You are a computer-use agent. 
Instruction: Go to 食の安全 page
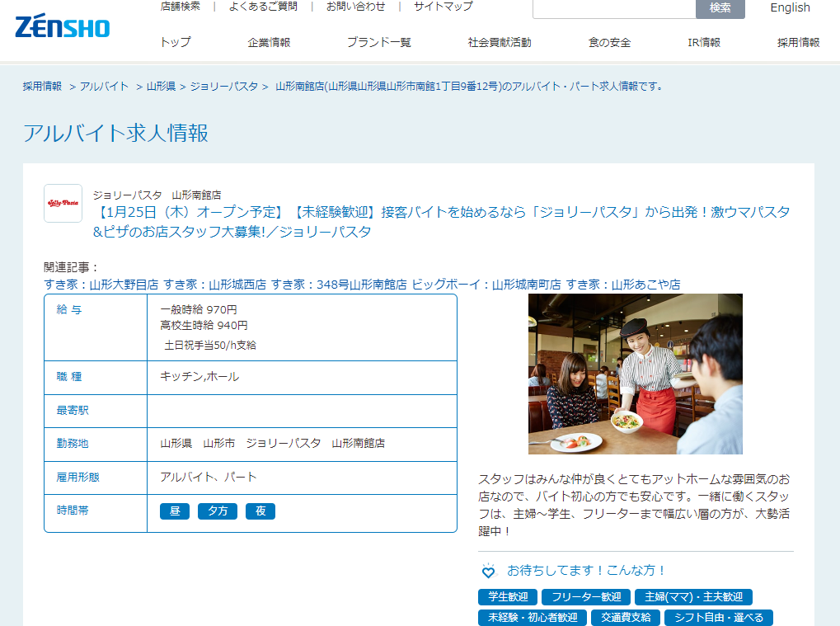tap(609, 43)
